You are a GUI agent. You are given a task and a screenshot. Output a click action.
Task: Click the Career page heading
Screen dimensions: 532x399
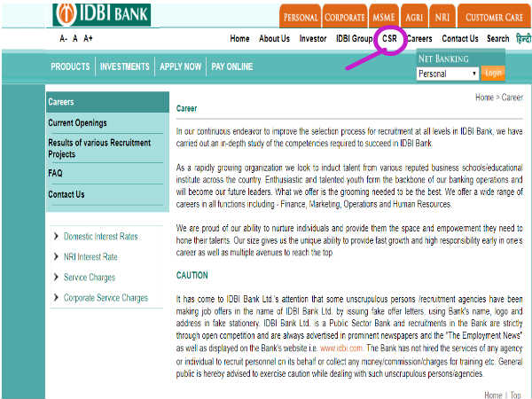coord(186,108)
